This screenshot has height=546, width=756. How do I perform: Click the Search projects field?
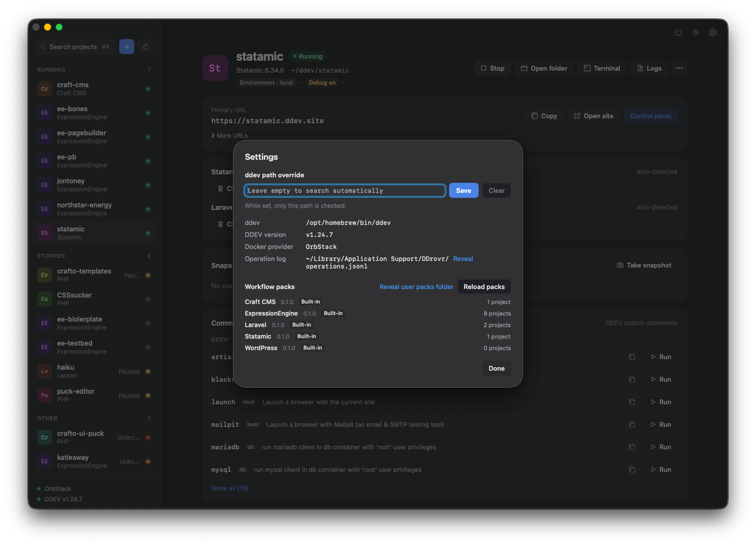[75, 47]
